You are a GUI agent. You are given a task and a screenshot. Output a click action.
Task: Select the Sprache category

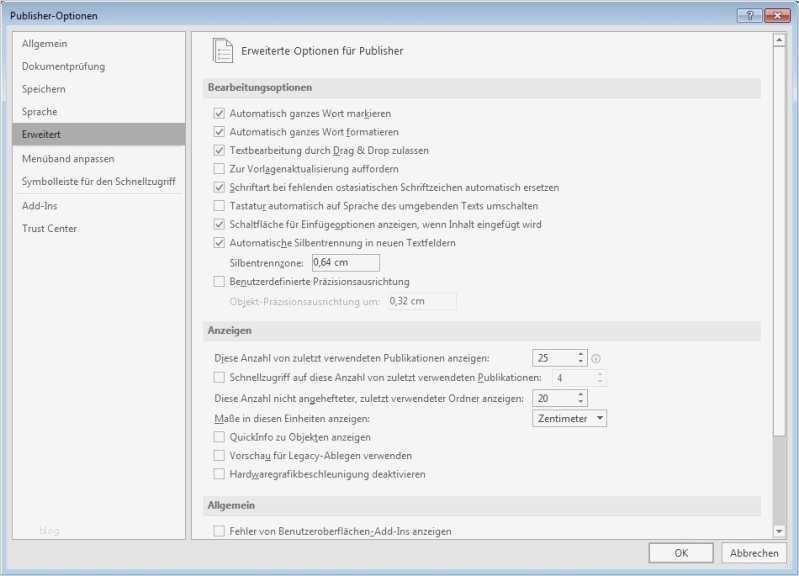tap(99, 112)
